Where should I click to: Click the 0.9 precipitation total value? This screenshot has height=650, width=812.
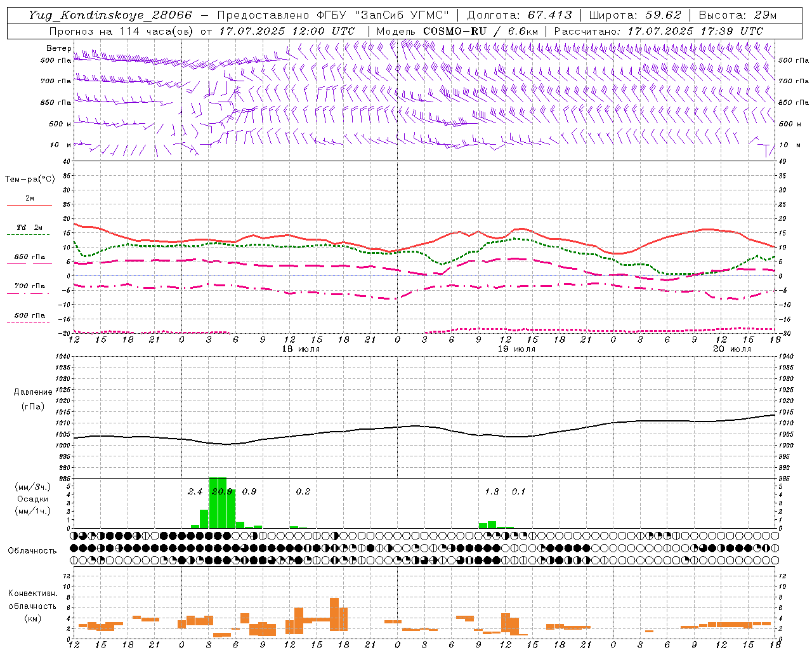(249, 491)
